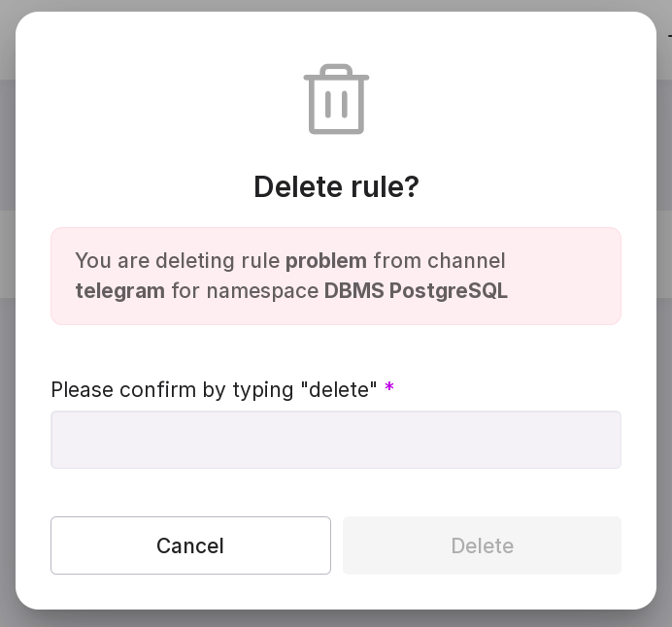Click the "Delete rule?" heading
The width and height of the screenshot is (672, 627).
(336, 186)
